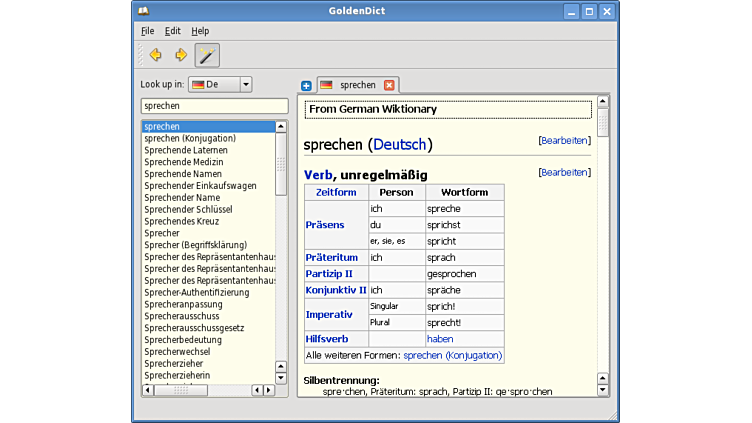Image resolution: width=752 pixels, height=423 pixels.
Task: Close the sprechen tab
Action: click(389, 85)
